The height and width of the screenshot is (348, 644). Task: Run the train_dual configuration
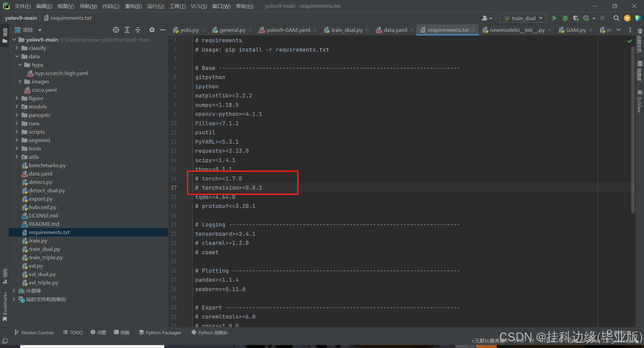tap(554, 18)
